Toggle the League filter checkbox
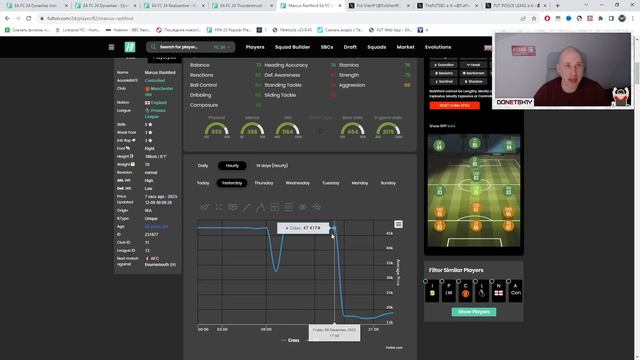 476,281
